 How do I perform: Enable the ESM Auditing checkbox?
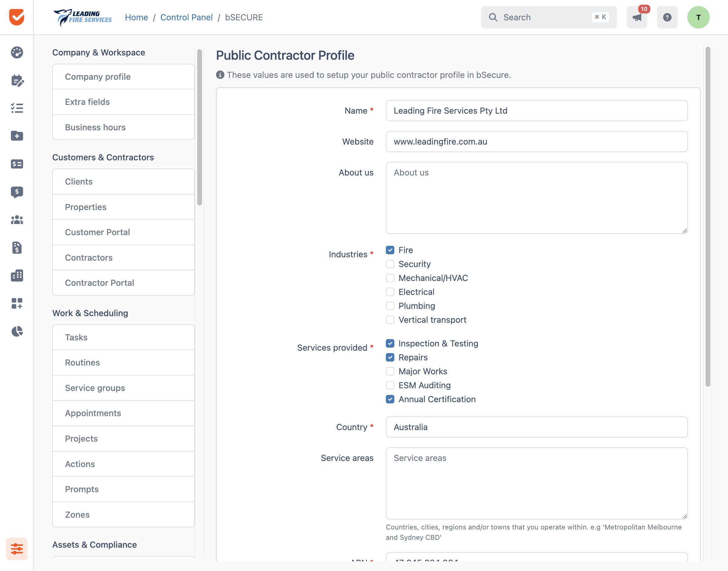[x=390, y=385]
